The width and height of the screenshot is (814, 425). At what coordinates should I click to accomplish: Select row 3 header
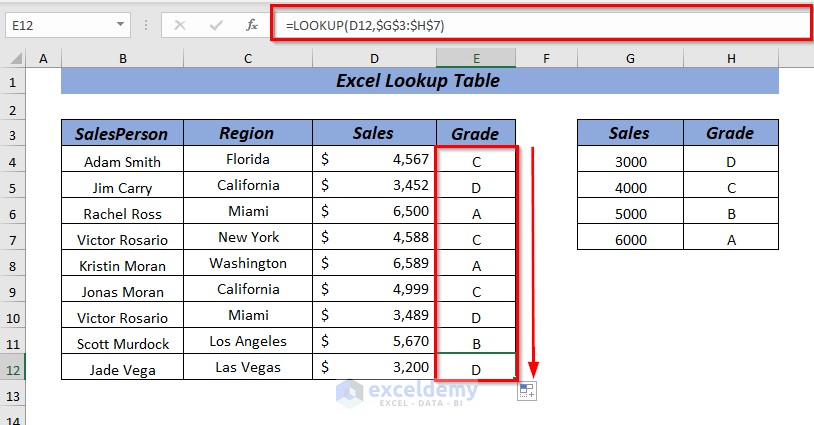click(12, 135)
